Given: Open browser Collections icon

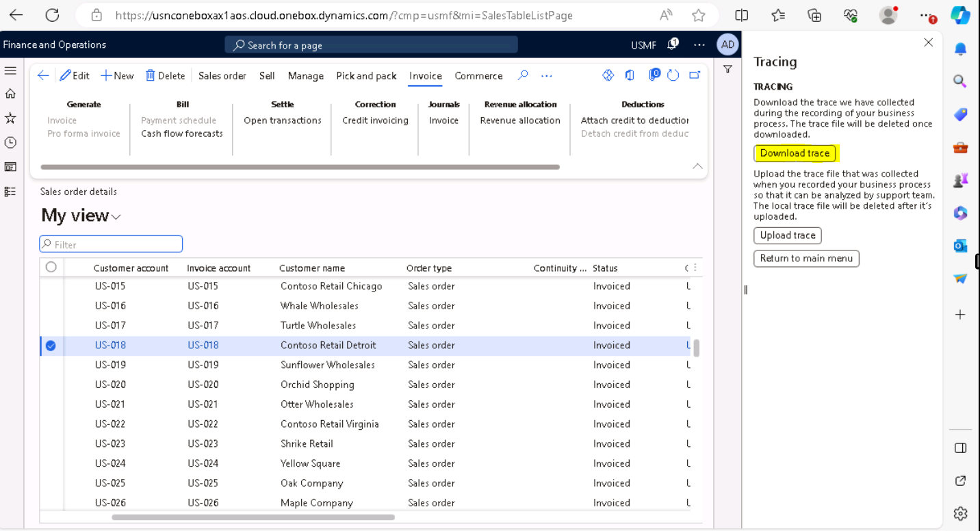Looking at the screenshot, I should pyautogui.click(x=814, y=15).
